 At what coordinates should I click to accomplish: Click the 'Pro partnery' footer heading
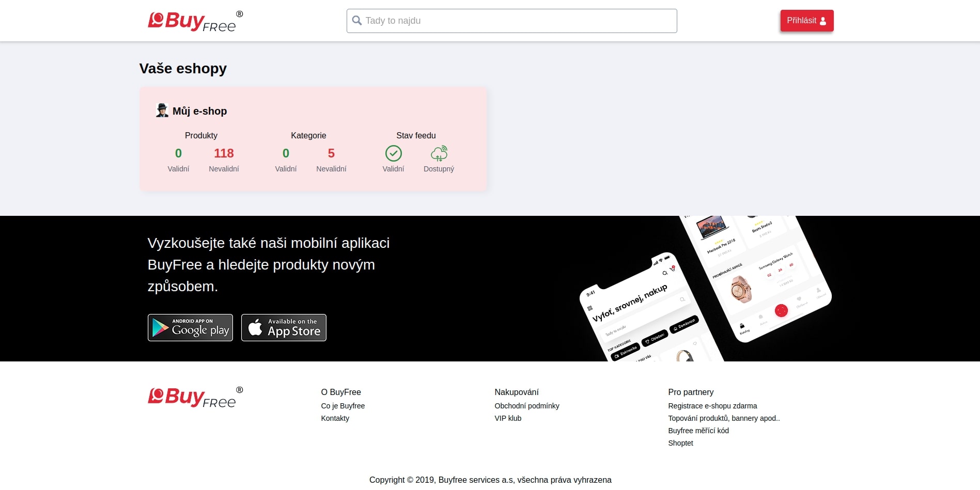click(691, 392)
